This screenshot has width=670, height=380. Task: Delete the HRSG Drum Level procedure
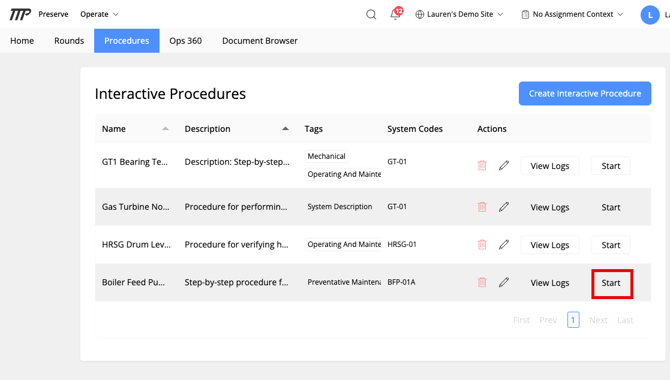click(482, 244)
